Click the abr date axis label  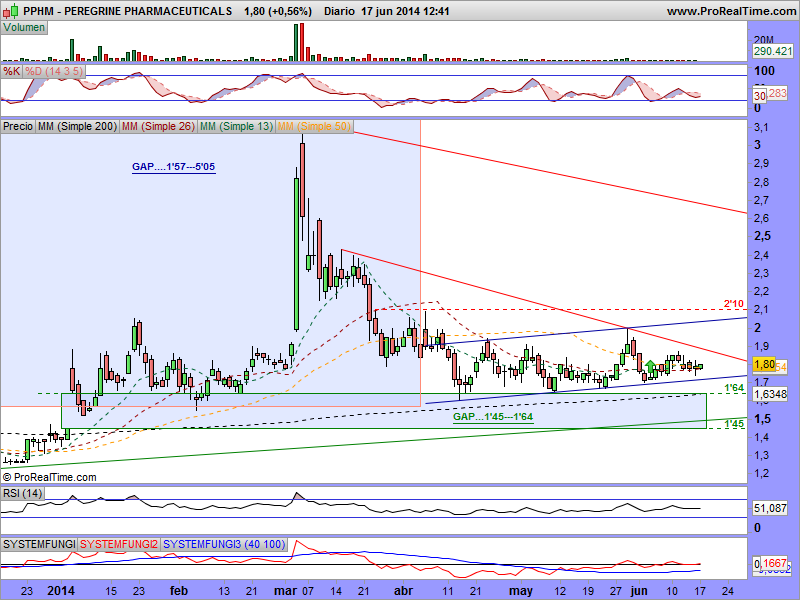(404, 591)
